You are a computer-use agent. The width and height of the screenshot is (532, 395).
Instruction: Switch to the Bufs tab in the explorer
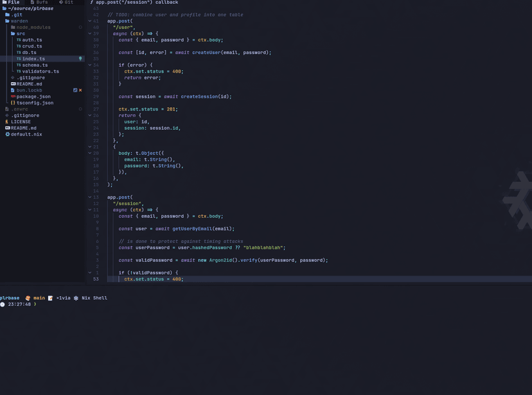pos(39,2)
